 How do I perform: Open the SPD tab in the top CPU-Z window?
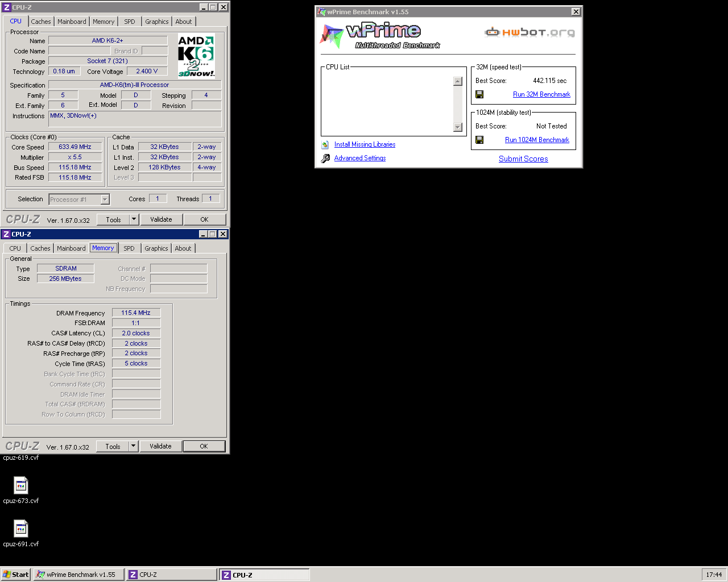(x=130, y=22)
